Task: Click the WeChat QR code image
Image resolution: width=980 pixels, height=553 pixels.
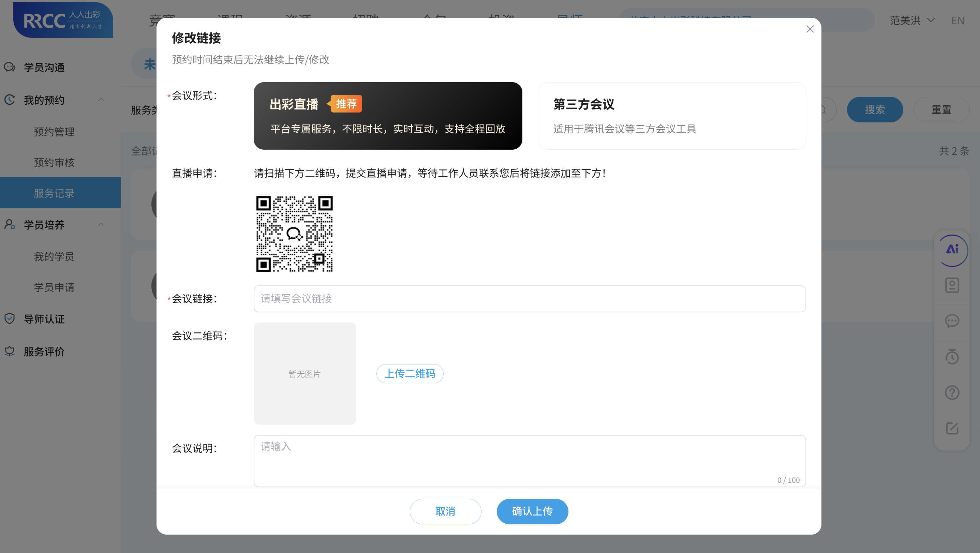Action: point(295,234)
